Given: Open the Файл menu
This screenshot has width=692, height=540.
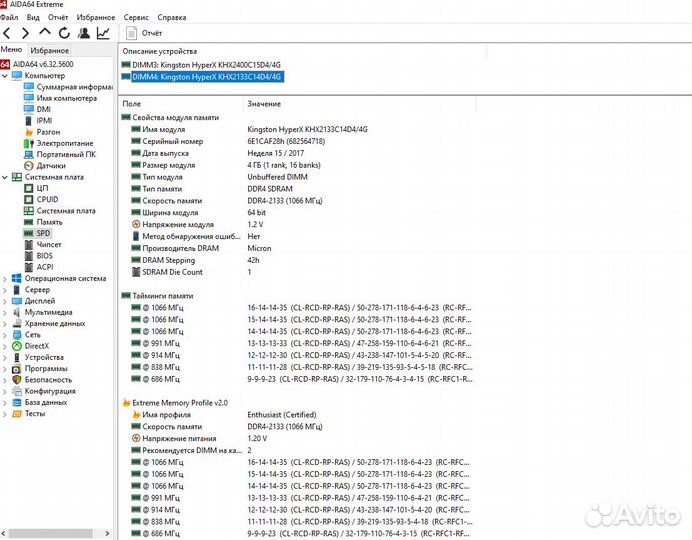Looking at the screenshot, I should pos(9,17).
